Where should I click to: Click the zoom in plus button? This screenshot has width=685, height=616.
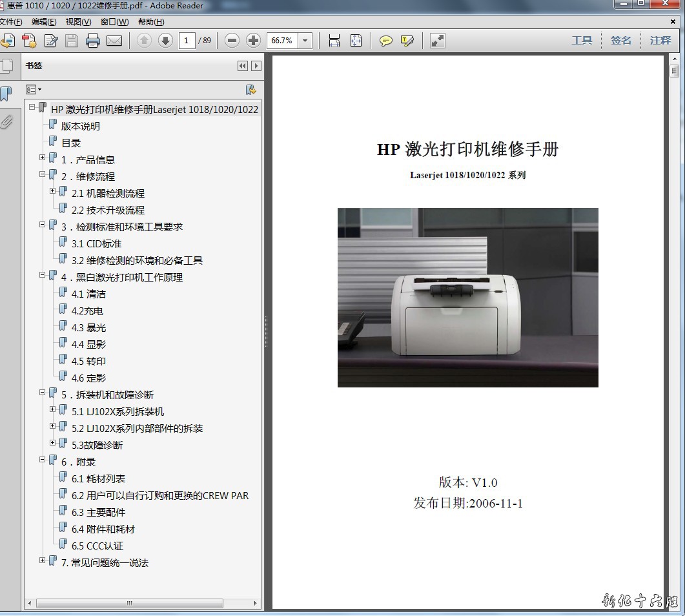click(x=253, y=41)
